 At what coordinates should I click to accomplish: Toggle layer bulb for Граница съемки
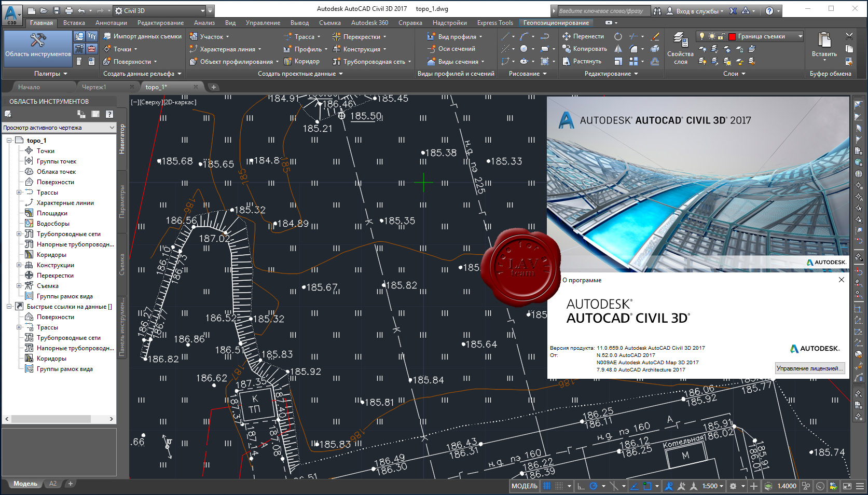[x=702, y=36]
